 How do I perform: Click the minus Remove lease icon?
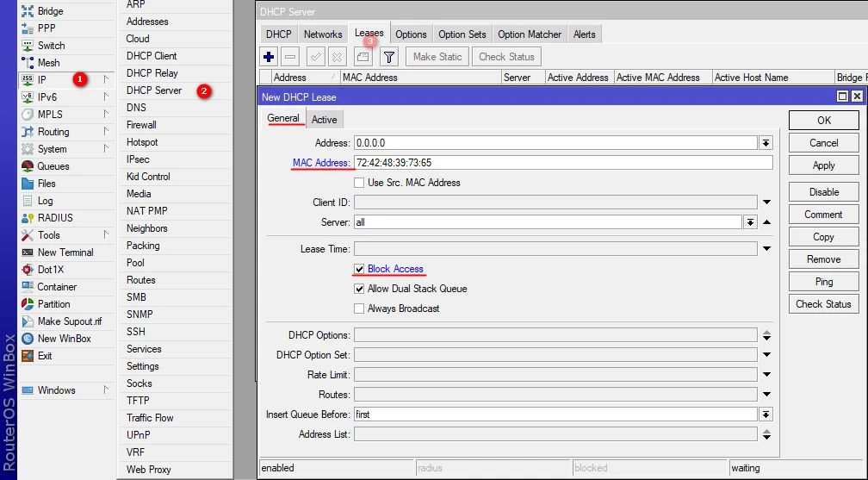(x=290, y=57)
